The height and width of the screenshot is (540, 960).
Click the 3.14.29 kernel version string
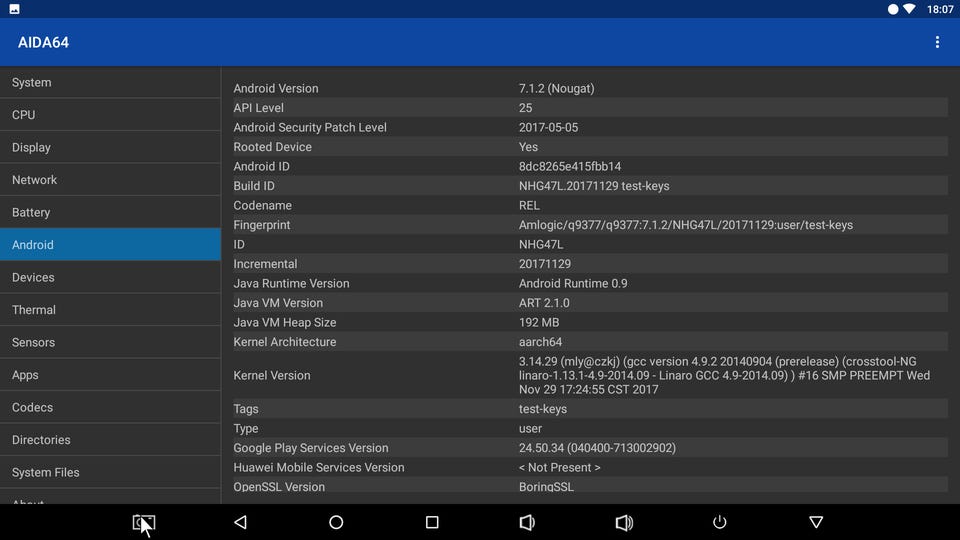pos(724,375)
